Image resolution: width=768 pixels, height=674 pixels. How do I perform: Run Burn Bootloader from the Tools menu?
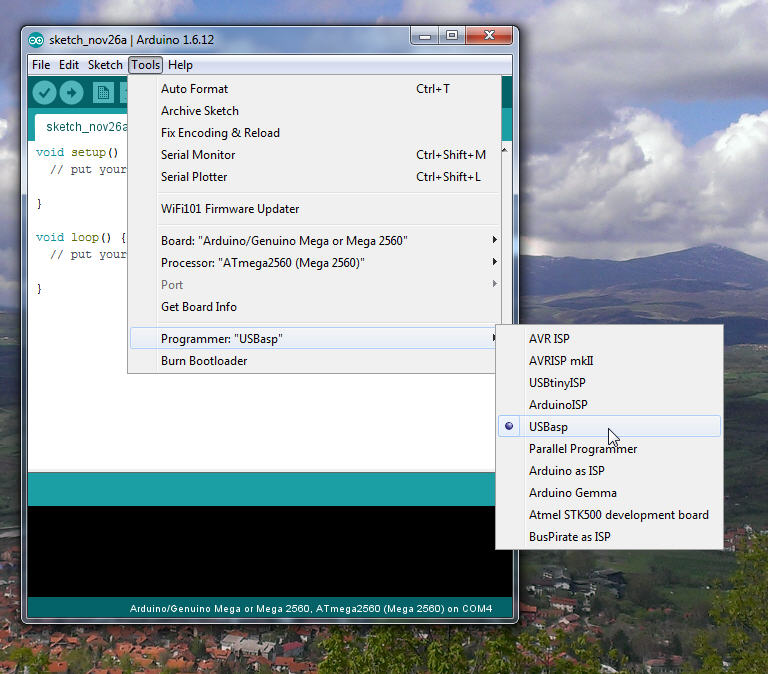204,361
